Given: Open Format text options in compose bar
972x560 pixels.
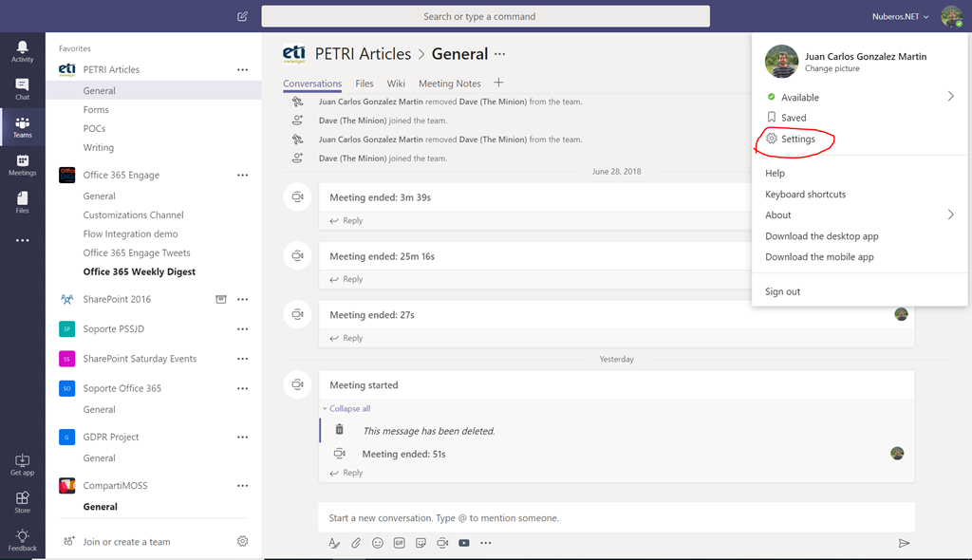Looking at the screenshot, I should (x=334, y=543).
